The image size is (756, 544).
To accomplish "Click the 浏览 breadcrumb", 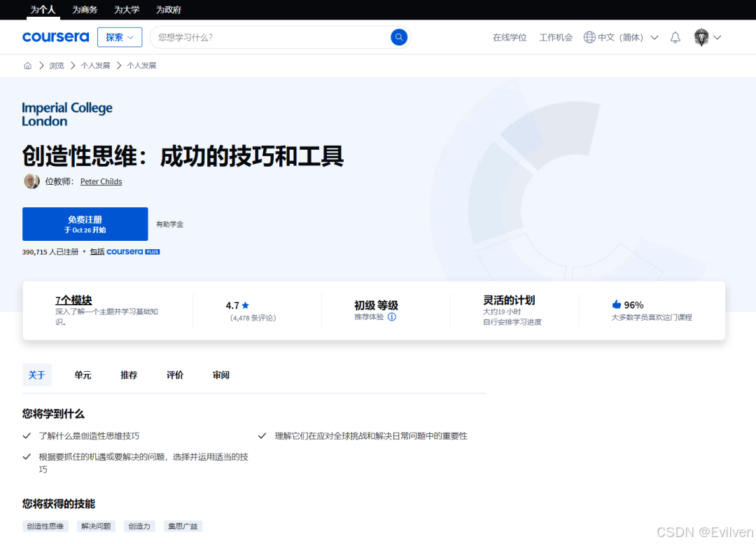I will pos(57,66).
